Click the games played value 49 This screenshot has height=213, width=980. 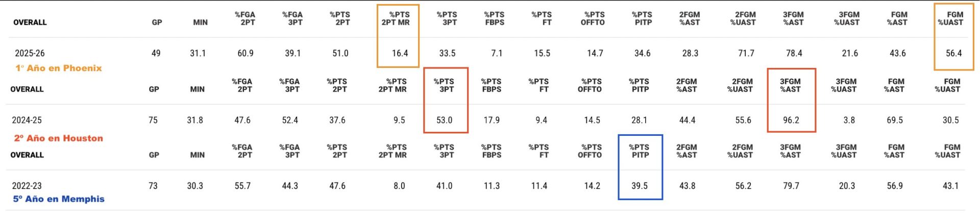pos(156,53)
